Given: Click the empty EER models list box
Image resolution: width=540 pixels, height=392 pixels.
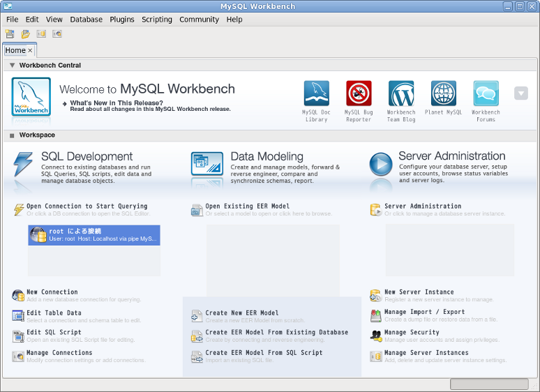Looking at the screenshot, I should 273,260.
